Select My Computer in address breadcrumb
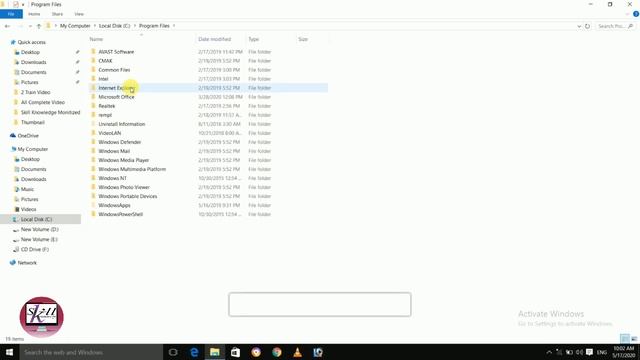640x360 pixels. pyautogui.click(x=75, y=26)
